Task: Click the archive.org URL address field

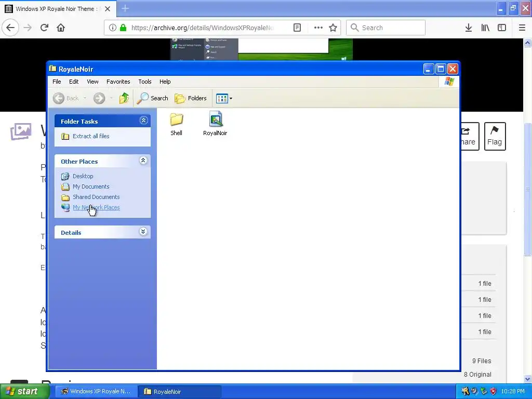Action: [202, 28]
